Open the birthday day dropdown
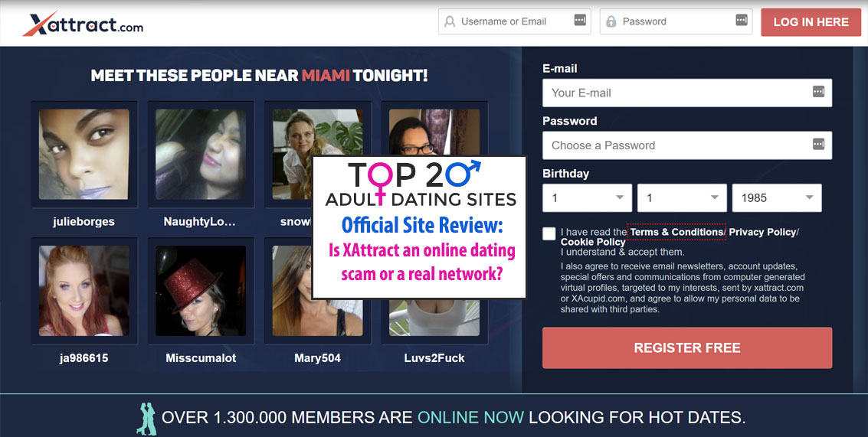This screenshot has height=437, width=868. click(587, 198)
